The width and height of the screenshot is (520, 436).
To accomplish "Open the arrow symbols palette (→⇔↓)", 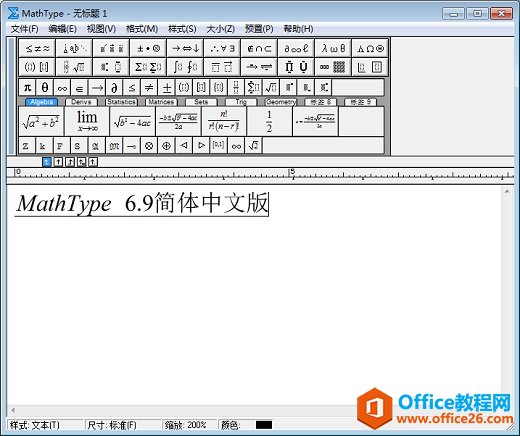I will coord(185,49).
